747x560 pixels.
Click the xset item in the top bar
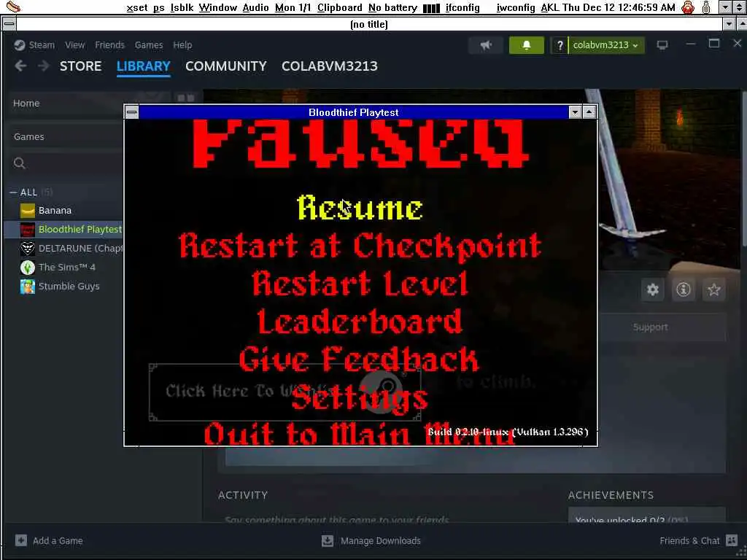coord(137,7)
